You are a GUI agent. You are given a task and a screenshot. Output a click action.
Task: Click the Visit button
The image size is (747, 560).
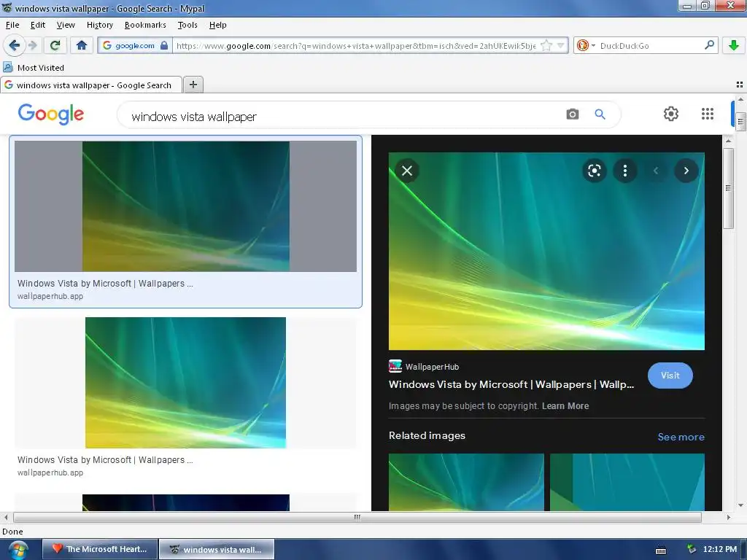point(670,376)
